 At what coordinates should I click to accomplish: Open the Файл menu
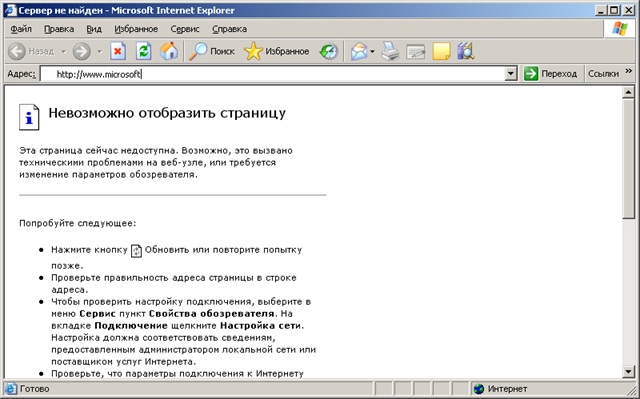tap(21, 29)
